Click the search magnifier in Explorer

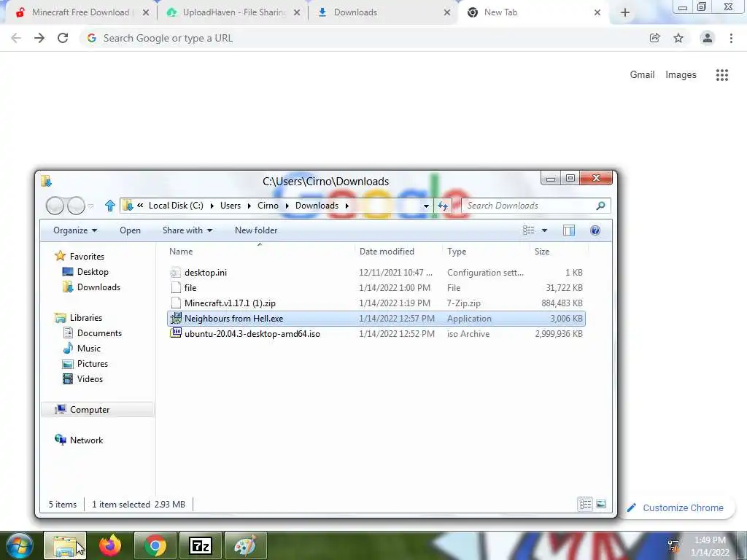601,206
